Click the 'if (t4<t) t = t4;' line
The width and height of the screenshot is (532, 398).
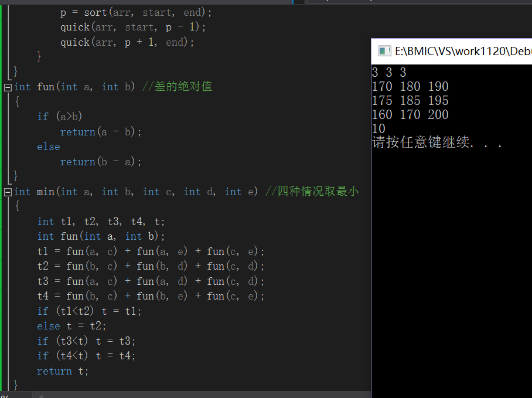tap(86, 356)
